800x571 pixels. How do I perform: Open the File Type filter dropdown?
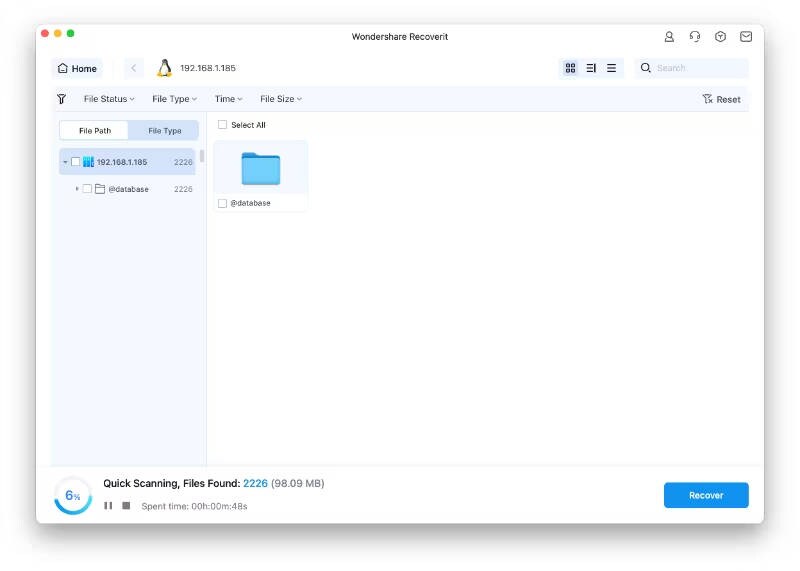tap(174, 99)
